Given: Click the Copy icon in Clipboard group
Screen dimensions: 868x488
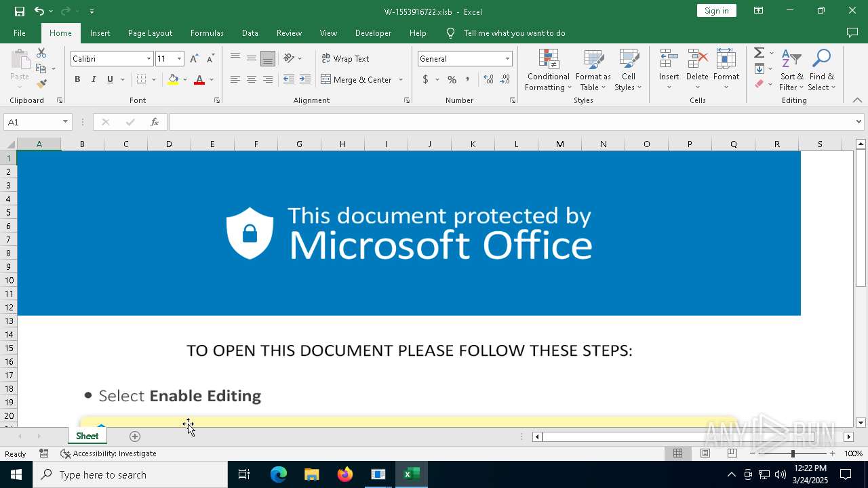Looking at the screenshot, I should [x=41, y=68].
